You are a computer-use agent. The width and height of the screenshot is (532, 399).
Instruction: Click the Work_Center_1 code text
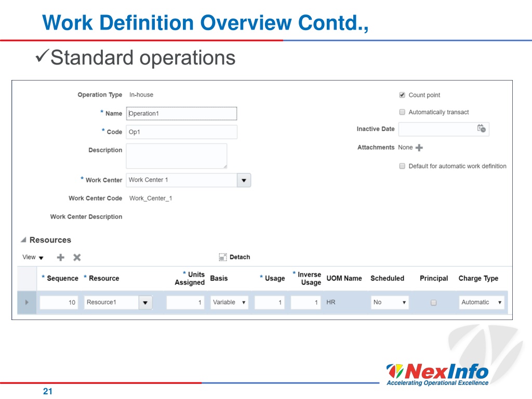151,198
